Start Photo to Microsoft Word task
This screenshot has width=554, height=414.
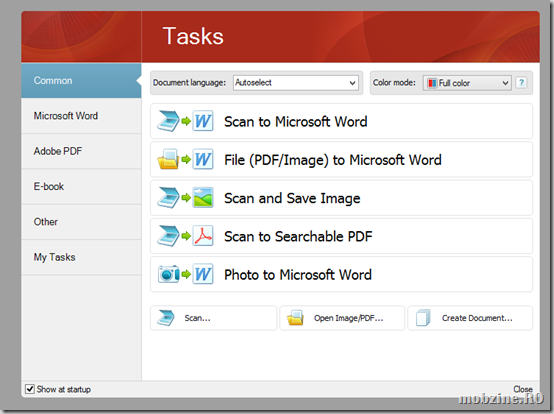[341, 274]
